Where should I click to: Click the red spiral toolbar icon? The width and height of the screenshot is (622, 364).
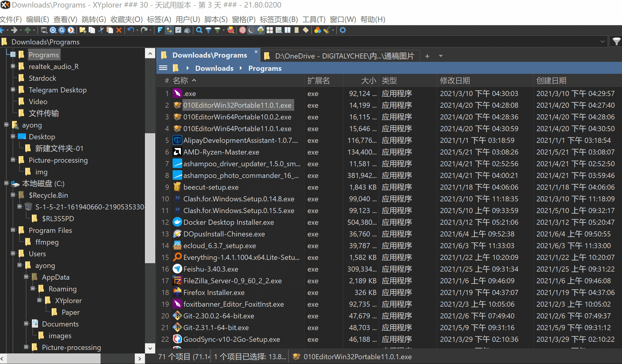[x=243, y=30]
